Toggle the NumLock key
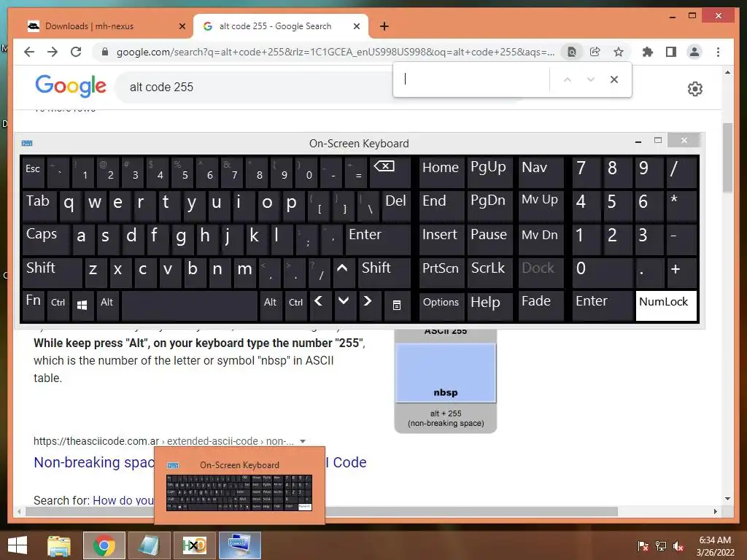Viewport: 747px width, 560px height. click(666, 306)
